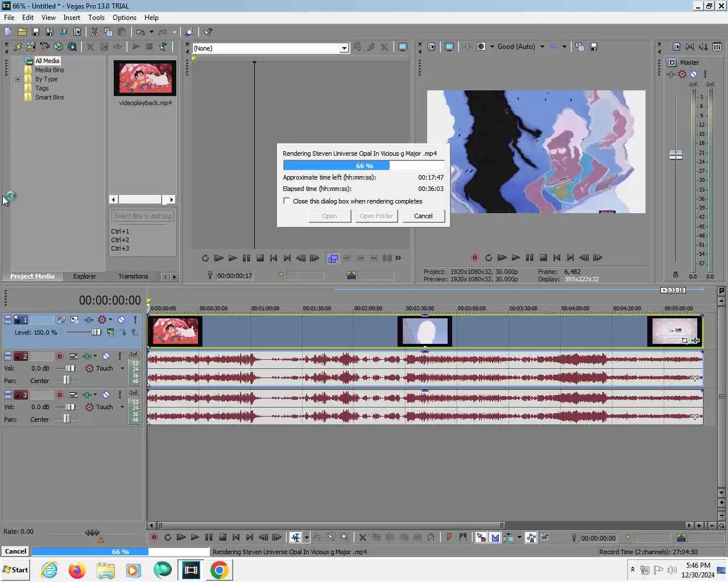Toggle Enable Snapping icon in timeline toolbar

point(481,537)
